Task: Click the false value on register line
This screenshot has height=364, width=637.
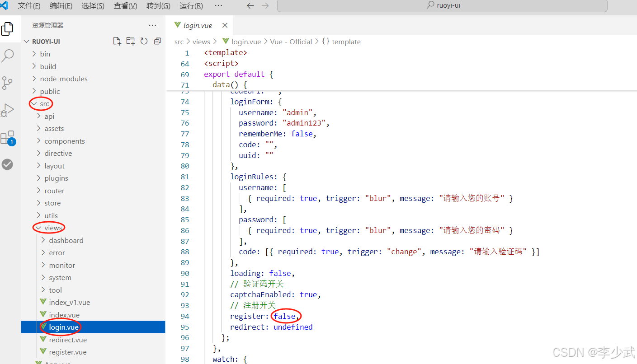Action: coord(284,316)
